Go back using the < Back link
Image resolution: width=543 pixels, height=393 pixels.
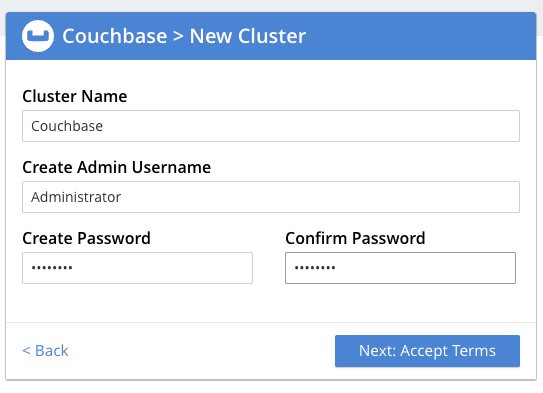[45, 351]
